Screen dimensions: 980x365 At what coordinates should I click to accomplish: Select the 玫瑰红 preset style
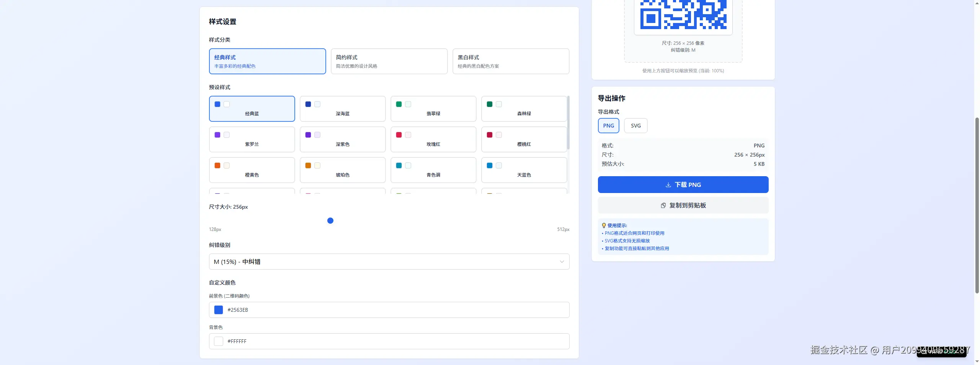[433, 139]
